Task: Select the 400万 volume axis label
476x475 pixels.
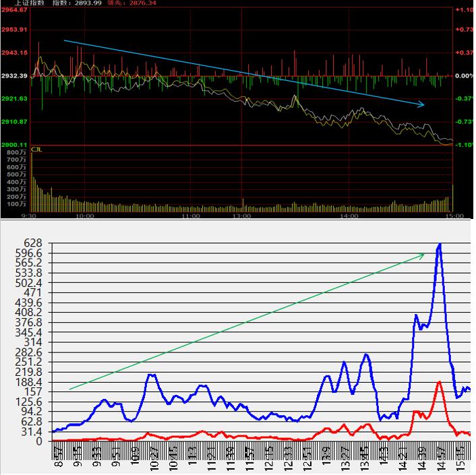Action: 16,182
